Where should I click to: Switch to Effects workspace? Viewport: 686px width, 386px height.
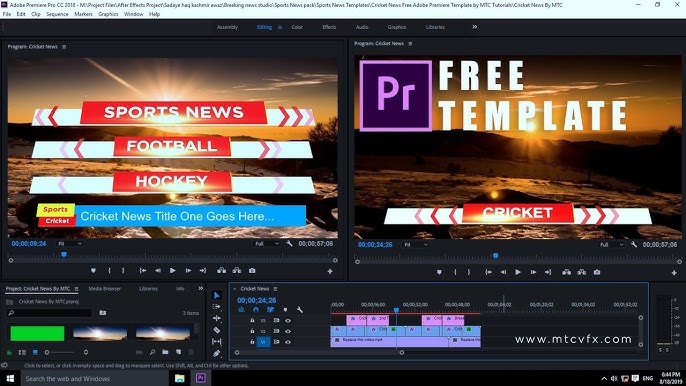tap(329, 27)
